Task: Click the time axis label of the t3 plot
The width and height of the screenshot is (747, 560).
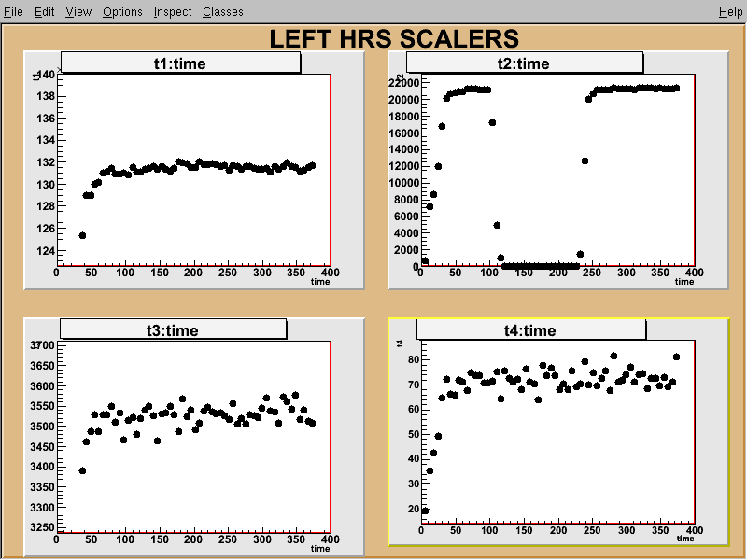Action: point(320,549)
